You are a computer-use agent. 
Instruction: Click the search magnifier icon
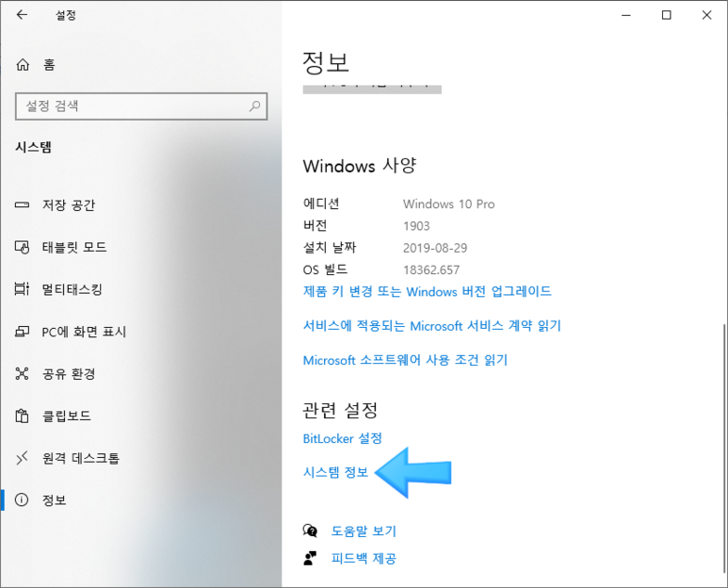(x=254, y=106)
